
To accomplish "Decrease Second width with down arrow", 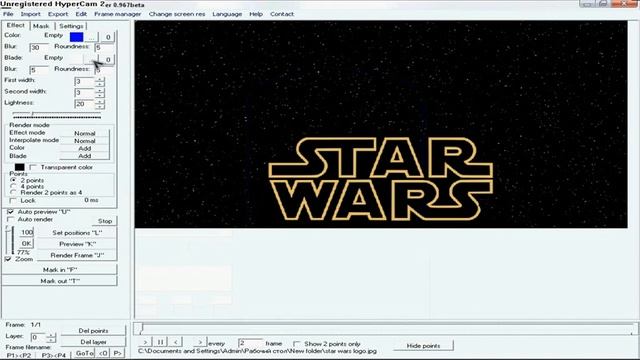I will 100,95.
